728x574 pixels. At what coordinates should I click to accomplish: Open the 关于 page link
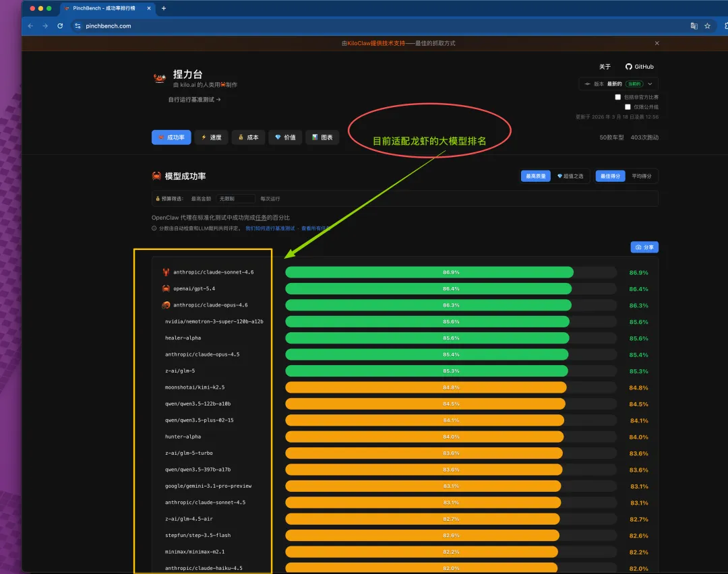tap(605, 67)
